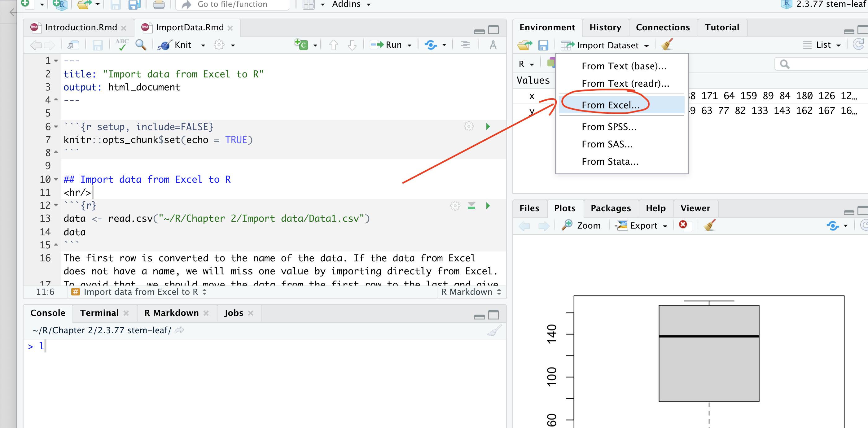868x428 pixels.
Task: Run current chunk on line 12
Action: [488, 205]
